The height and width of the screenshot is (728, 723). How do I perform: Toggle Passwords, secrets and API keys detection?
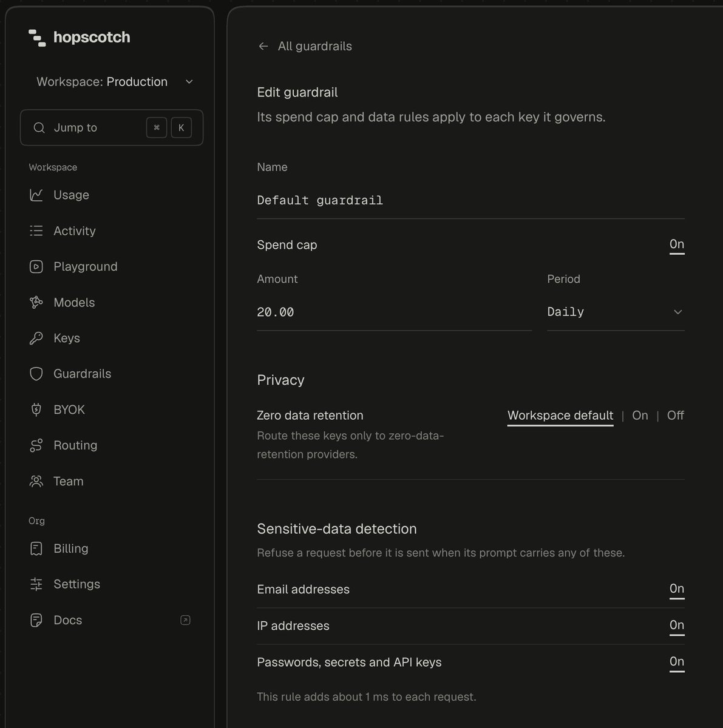[x=677, y=662]
